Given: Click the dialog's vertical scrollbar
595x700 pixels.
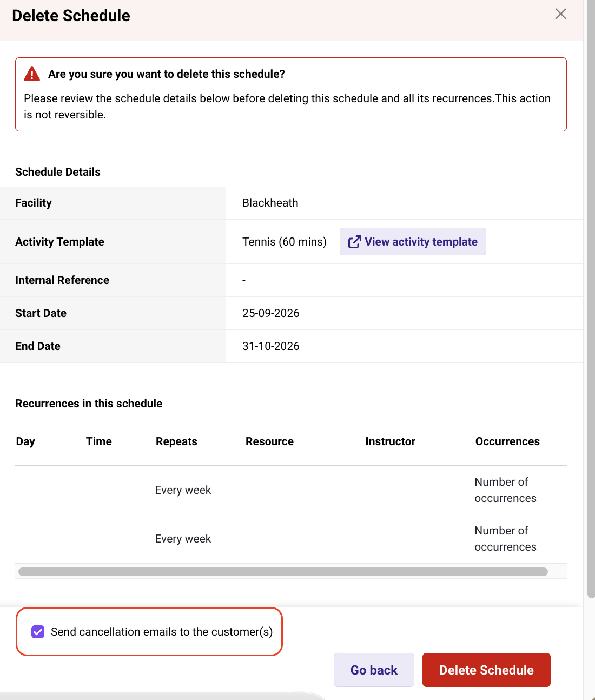Looking at the screenshot, I should pos(591,299).
